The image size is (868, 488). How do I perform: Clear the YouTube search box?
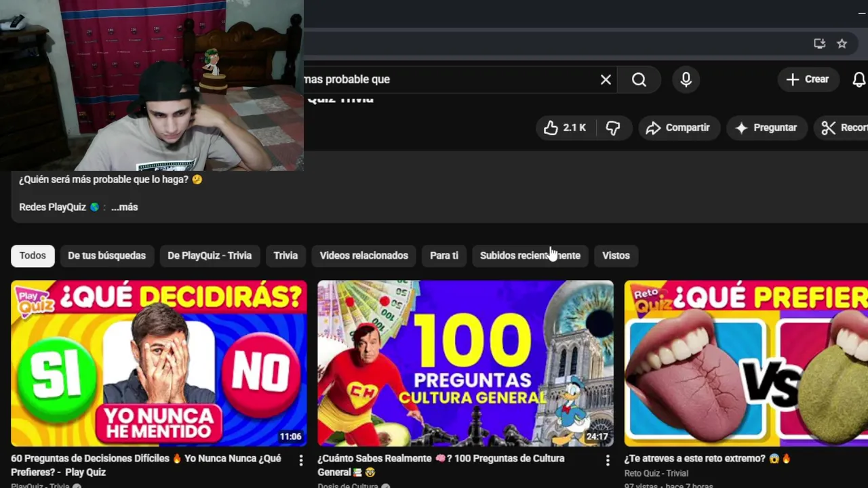pos(606,80)
